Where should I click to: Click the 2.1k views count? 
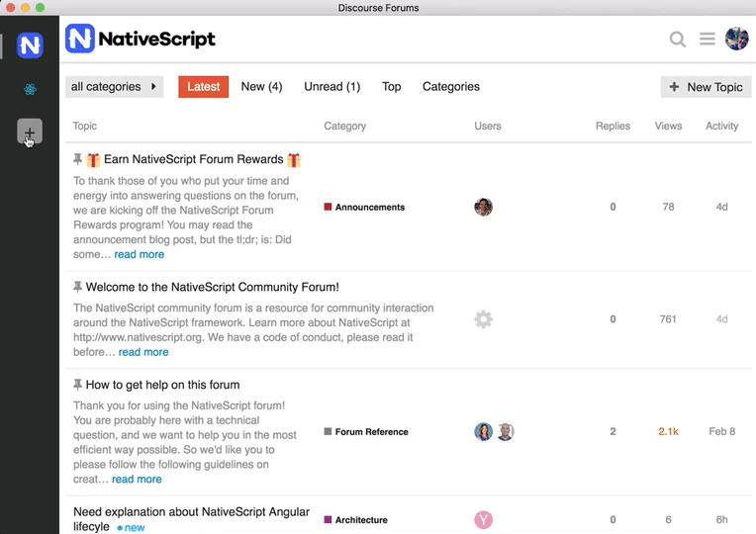[x=668, y=431]
